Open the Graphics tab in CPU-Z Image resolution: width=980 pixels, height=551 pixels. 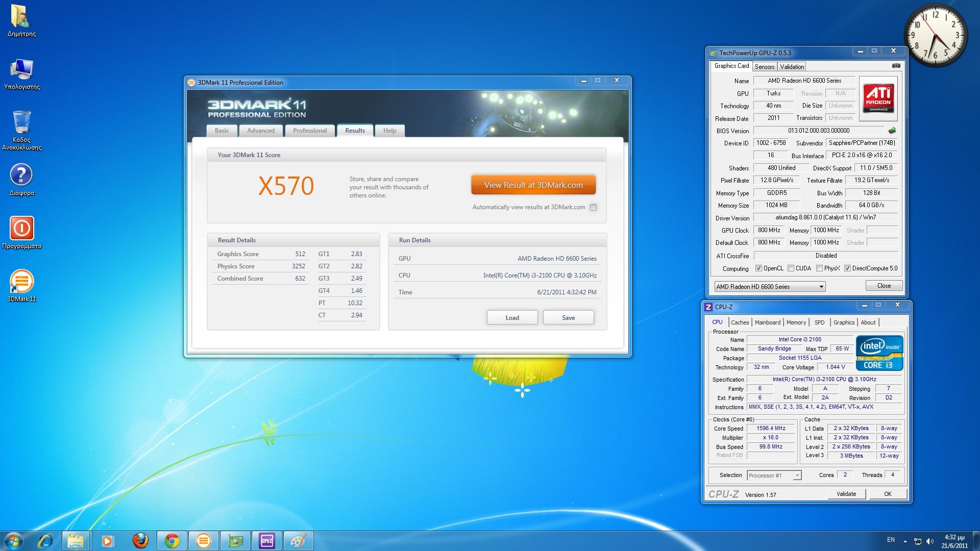(x=844, y=322)
